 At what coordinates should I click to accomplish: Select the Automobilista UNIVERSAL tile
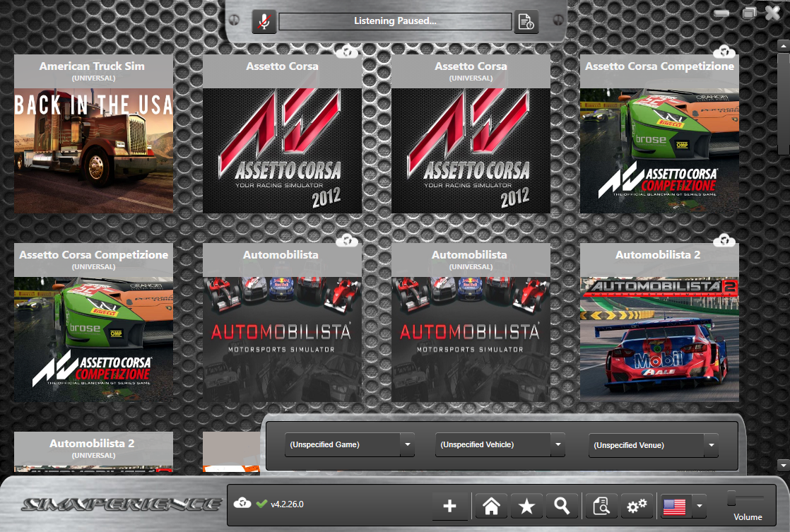pyautogui.click(x=471, y=325)
